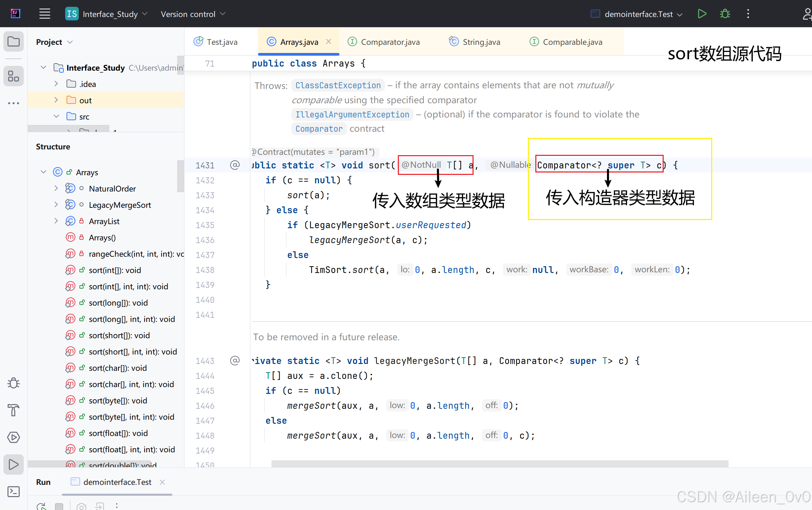Open more actions vertical dots menu
The height and width of the screenshot is (510, 812).
tap(748, 14)
